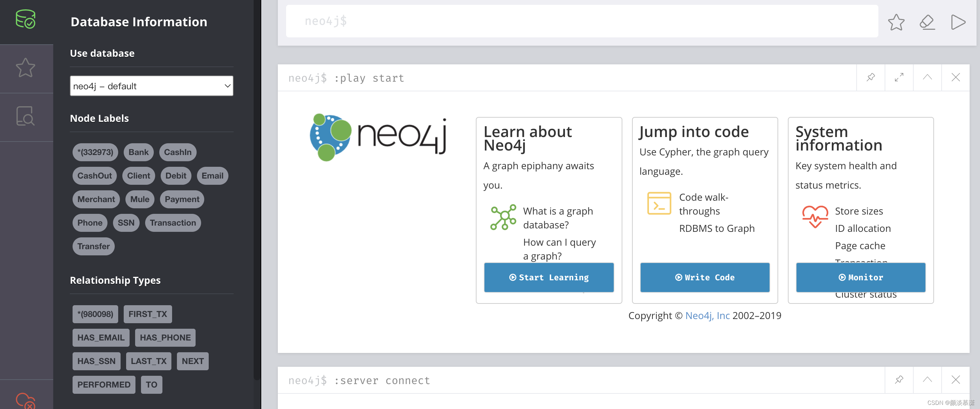Pin the :server connect frame

pyautogui.click(x=898, y=380)
